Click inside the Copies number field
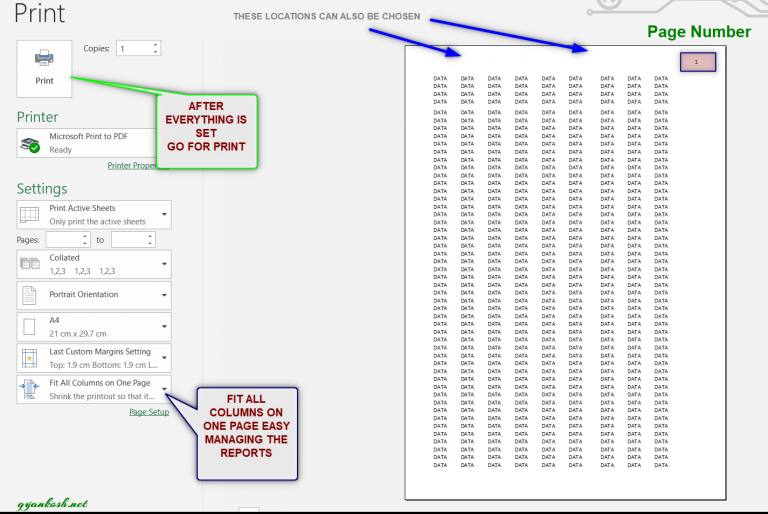 coord(134,49)
